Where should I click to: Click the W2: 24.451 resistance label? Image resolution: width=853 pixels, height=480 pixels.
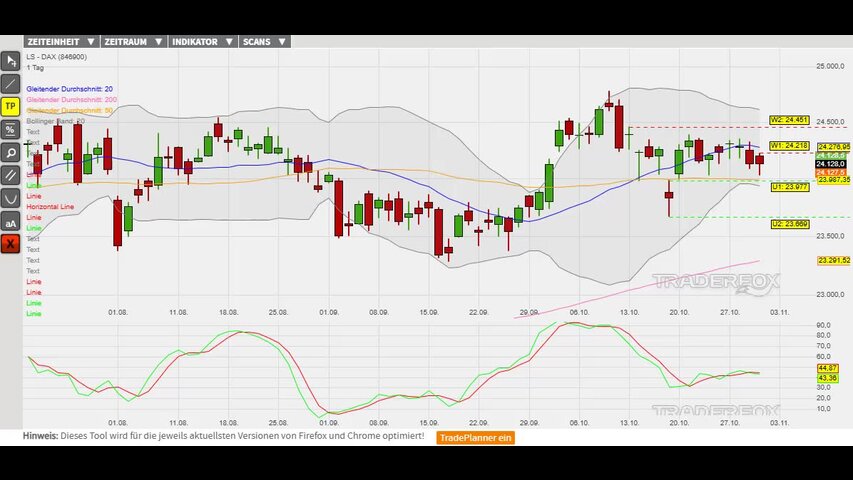pyautogui.click(x=789, y=120)
